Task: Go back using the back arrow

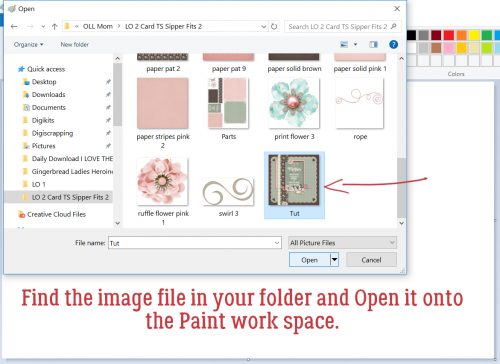Action: click(x=14, y=26)
